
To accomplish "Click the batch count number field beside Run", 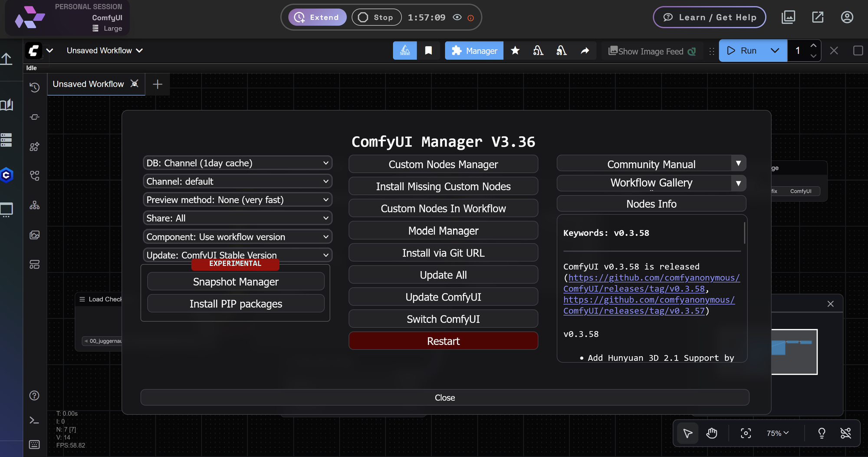I will pyautogui.click(x=798, y=50).
